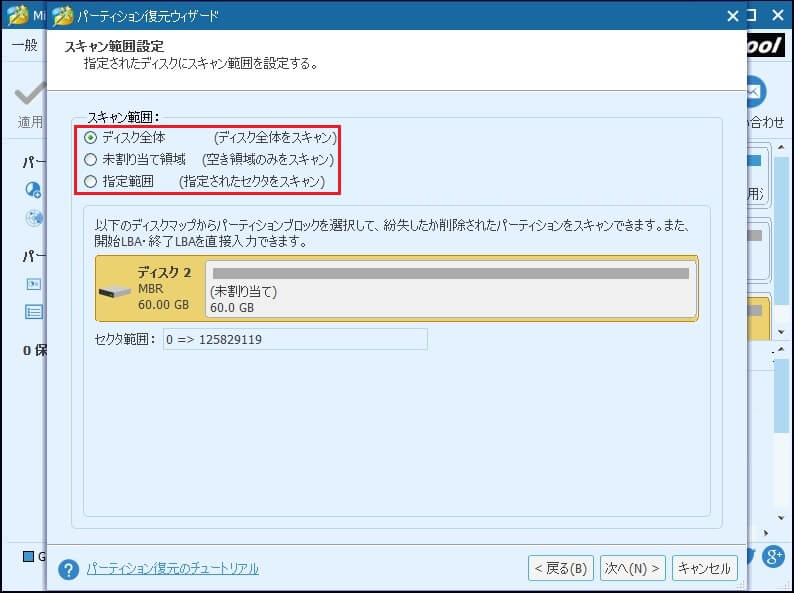Viewport: 794px width, 593px height.
Task: Click the globe disk icon in sidebar
Action: (34, 218)
